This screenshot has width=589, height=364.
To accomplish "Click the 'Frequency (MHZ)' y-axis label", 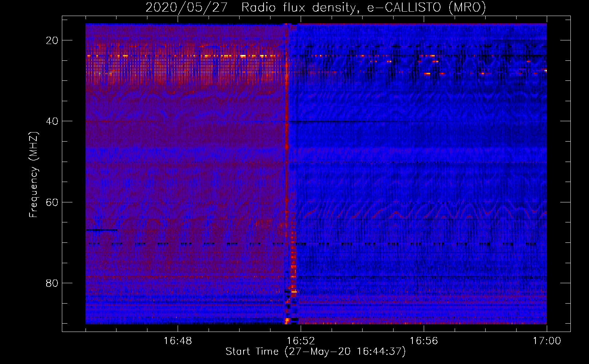I will (33, 175).
